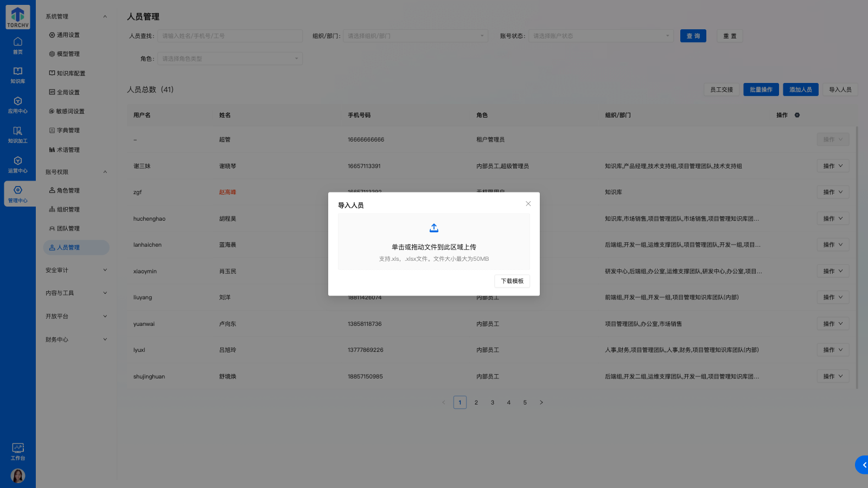The height and width of the screenshot is (488, 868).
Task: Open the 应用中心 sidebar icon
Action: point(18,105)
